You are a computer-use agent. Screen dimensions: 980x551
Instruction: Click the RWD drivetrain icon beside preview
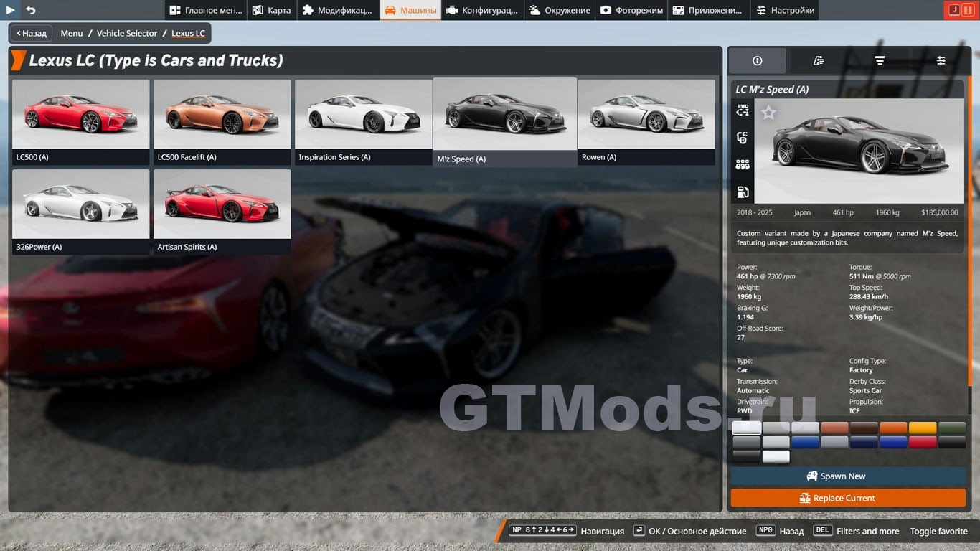point(743,110)
